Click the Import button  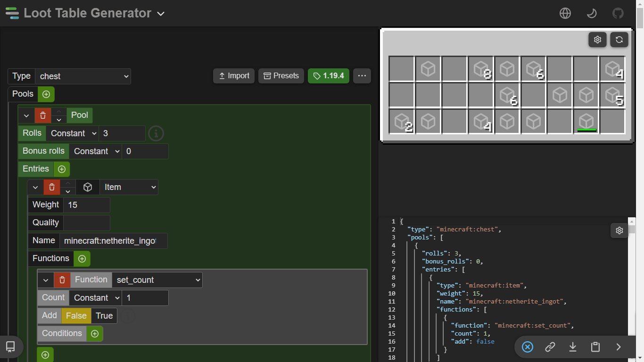pos(234,76)
